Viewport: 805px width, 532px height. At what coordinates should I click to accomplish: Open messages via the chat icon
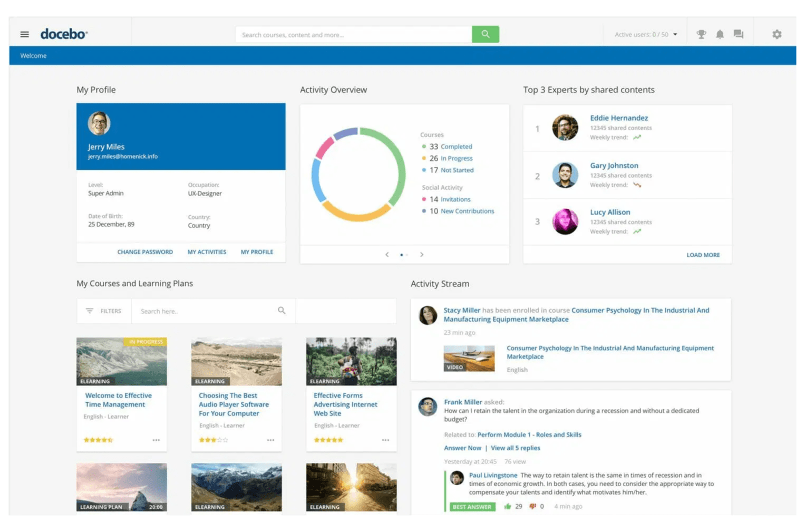click(x=738, y=34)
